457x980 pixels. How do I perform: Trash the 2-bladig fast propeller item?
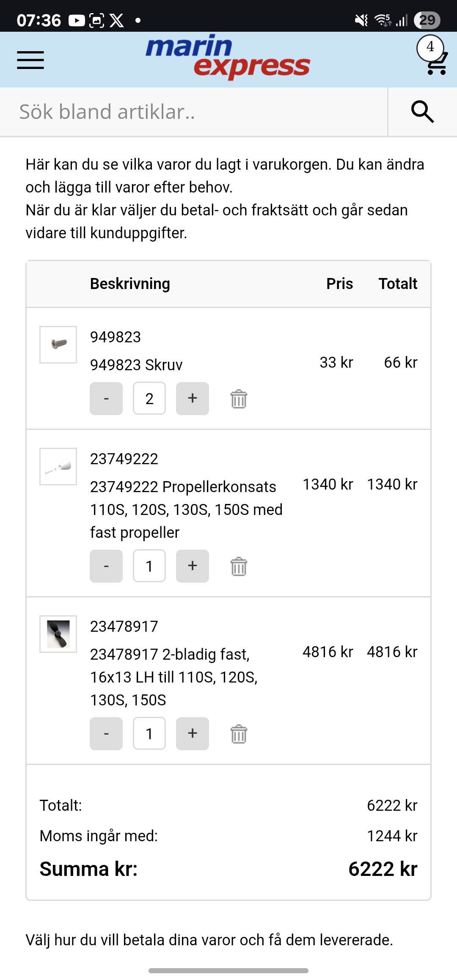[x=239, y=734]
